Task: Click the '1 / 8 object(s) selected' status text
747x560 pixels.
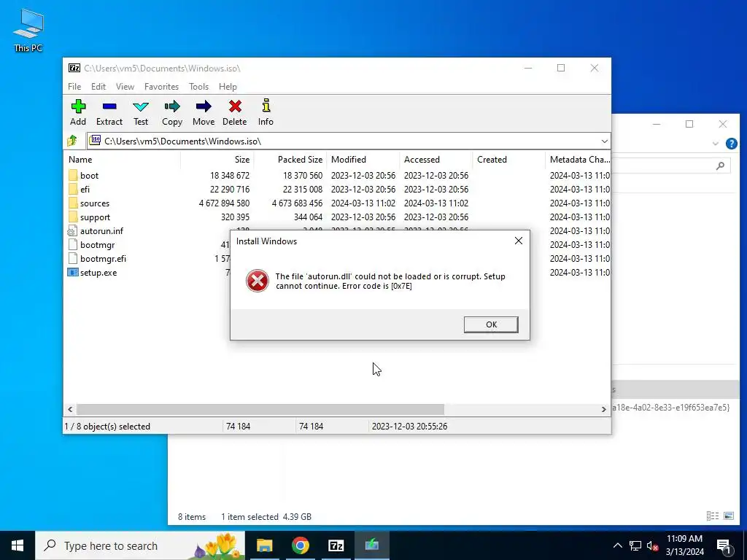Action: (107, 427)
